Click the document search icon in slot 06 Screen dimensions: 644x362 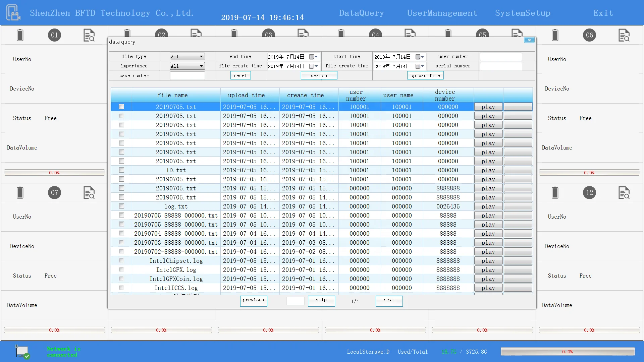[624, 35]
